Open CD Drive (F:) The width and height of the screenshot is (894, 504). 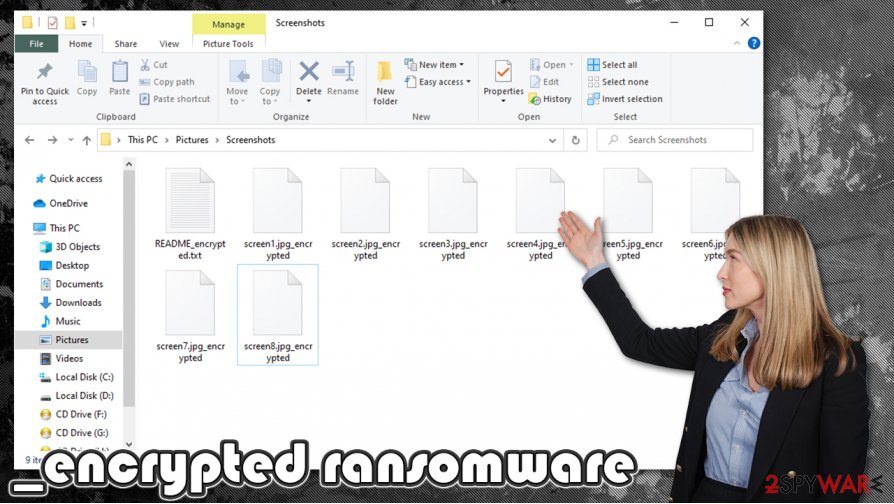[73, 414]
